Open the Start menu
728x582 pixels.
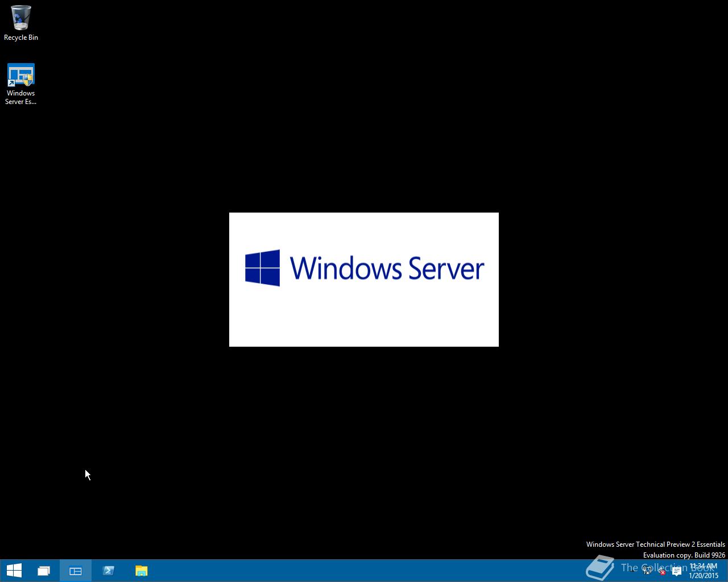(x=14, y=571)
